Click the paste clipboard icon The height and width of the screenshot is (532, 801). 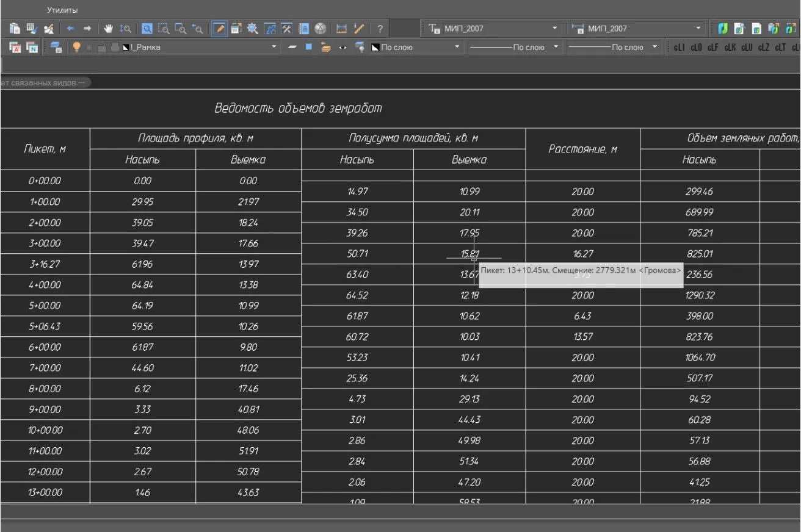tap(15, 29)
